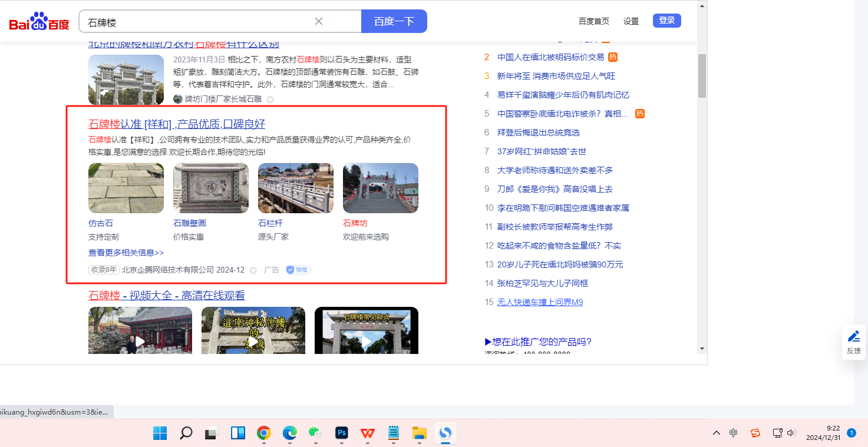Open WeChat from the taskbar

[316, 433]
